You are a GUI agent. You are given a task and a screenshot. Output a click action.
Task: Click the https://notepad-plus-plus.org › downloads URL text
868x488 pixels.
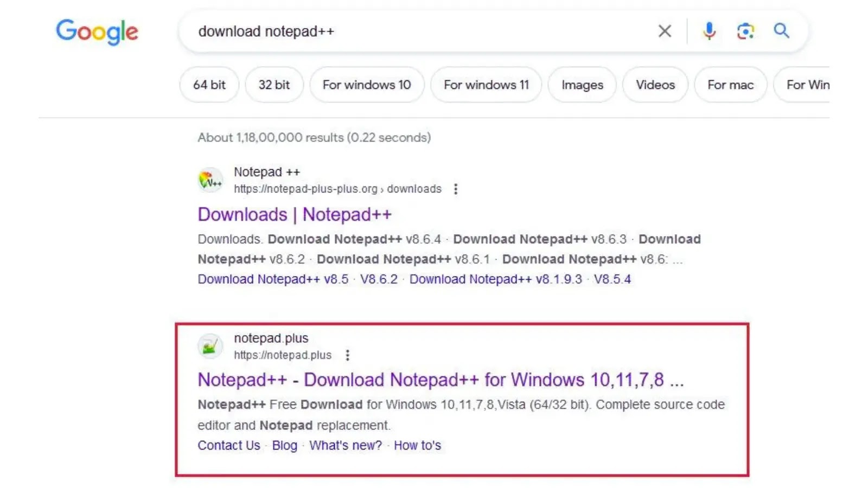point(337,189)
